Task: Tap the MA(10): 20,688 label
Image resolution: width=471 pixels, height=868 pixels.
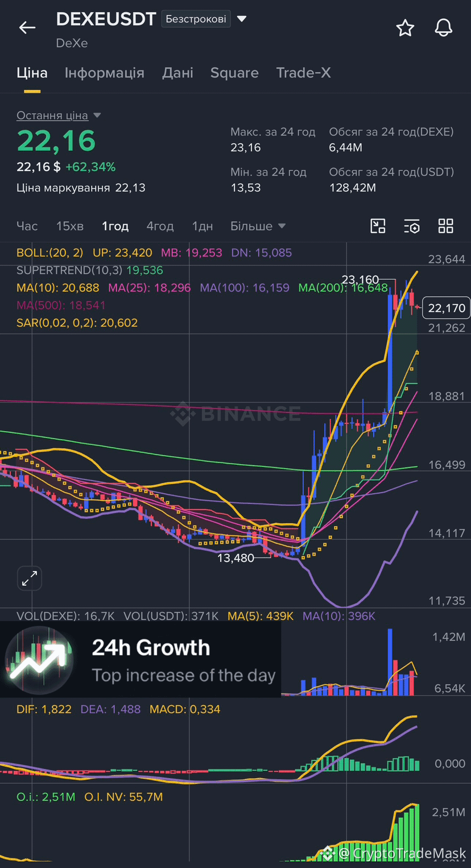Action: click(58, 288)
